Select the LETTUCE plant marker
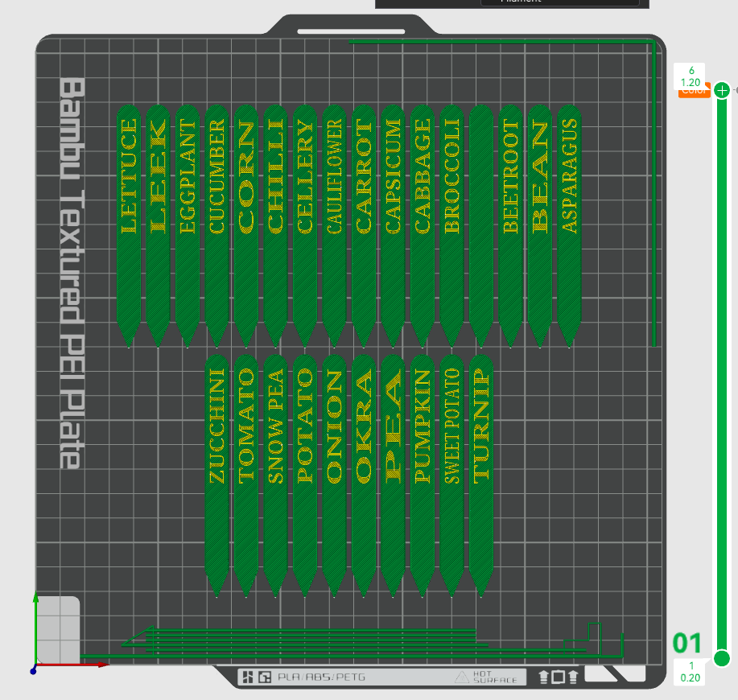The width and height of the screenshot is (738, 700). point(129,226)
